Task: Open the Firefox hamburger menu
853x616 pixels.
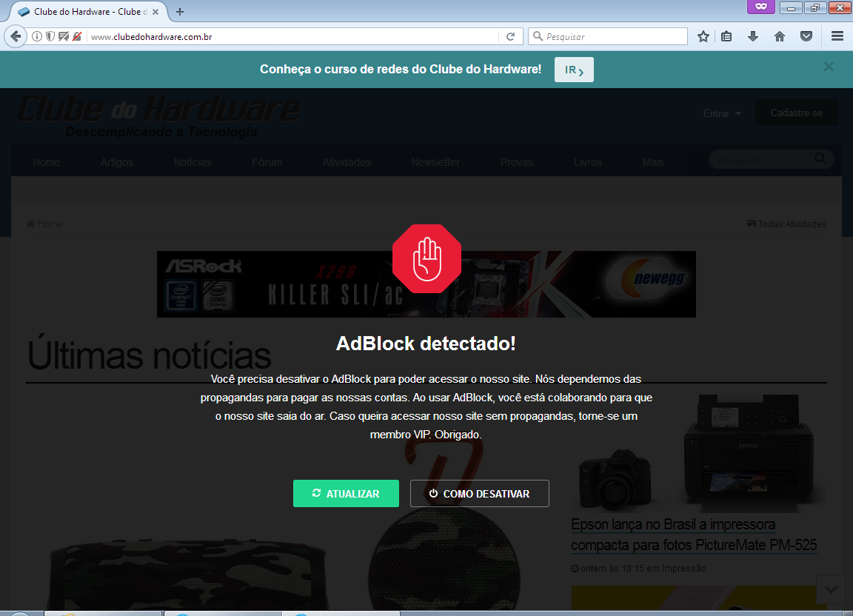Action: [837, 36]
